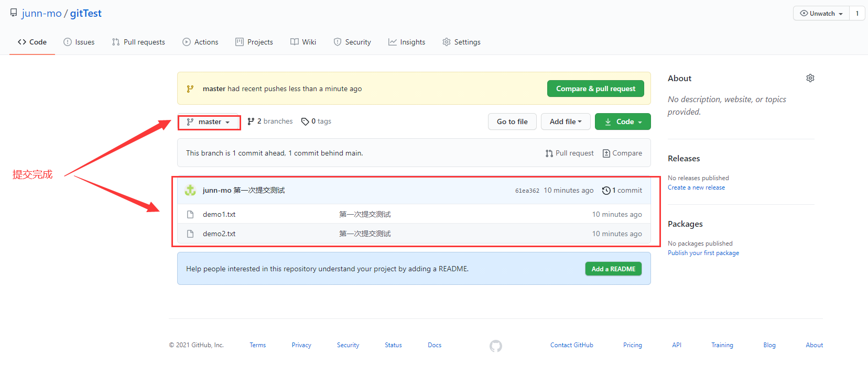The width and height of the screenshot is (868, 365).
Task: Click Publish your first package link
Action: click(x=703, y=253)
